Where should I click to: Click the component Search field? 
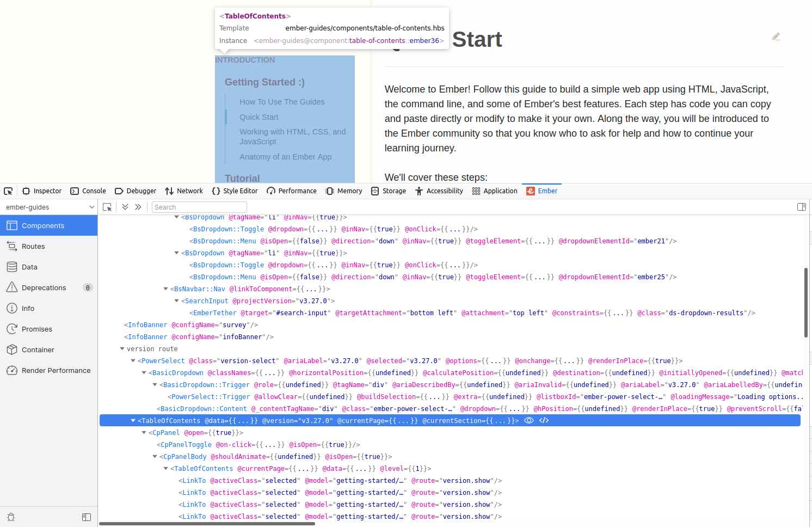coord(199,207)
